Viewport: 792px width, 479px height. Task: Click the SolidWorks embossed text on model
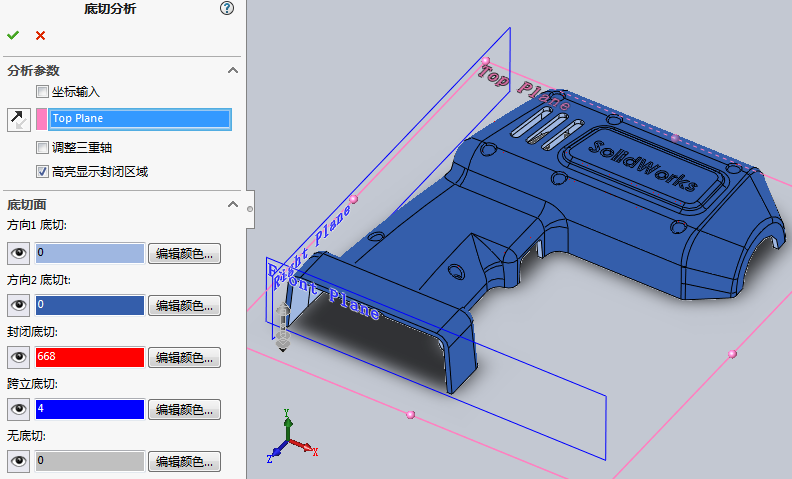coord(644,166)
